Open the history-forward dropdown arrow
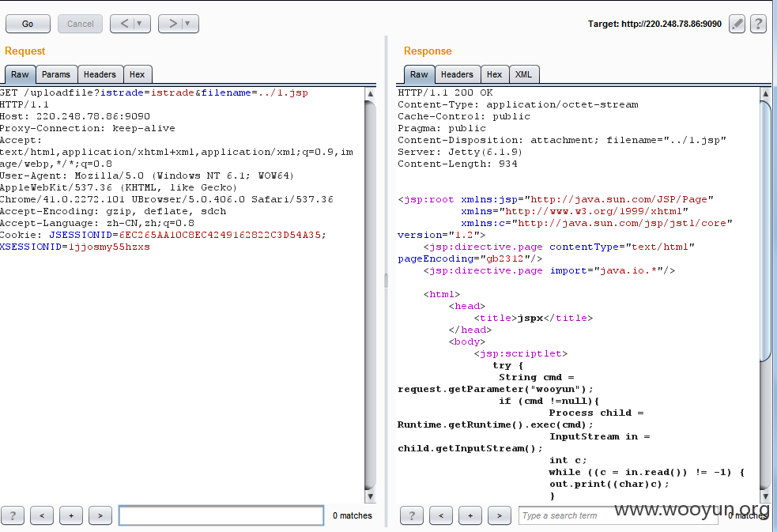 pyautogui.click(x=188, y=24)
